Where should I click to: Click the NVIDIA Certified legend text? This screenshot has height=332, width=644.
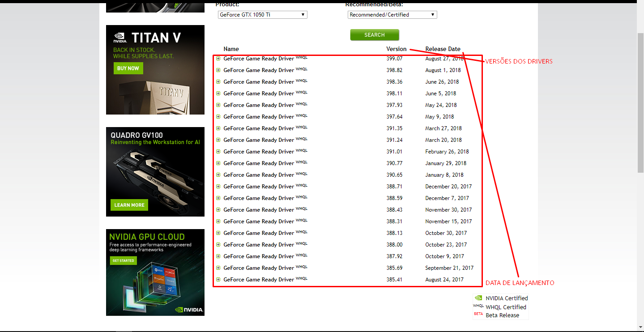point(507,298)
